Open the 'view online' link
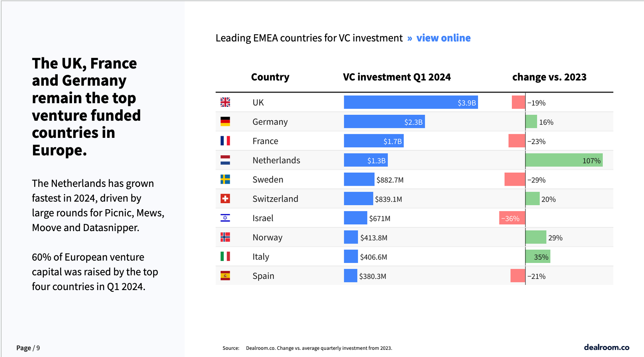 click(x=443, y=38)
